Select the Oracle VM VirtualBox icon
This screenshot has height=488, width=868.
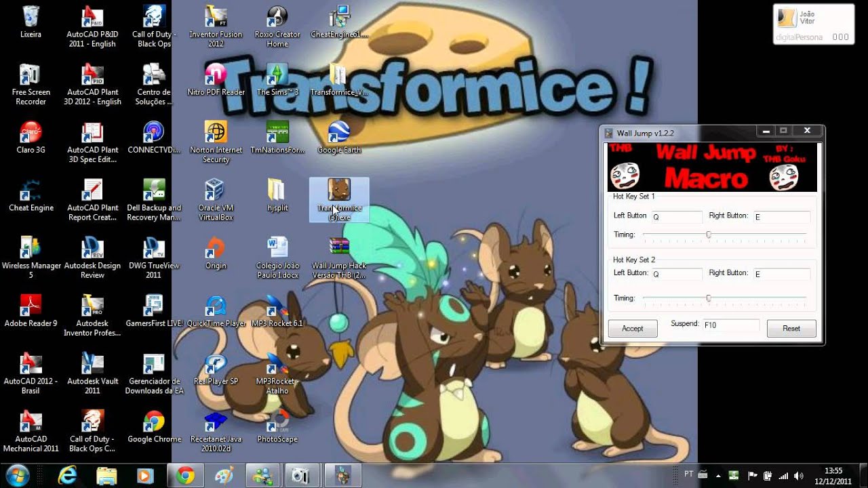pos(216,201)
